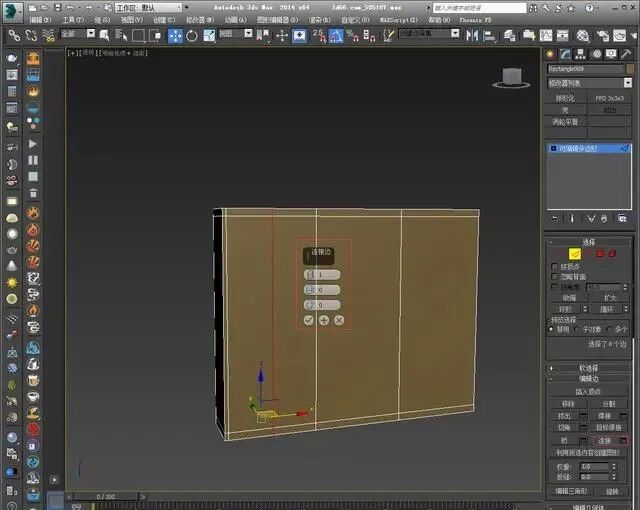The image size is (640, 510).
Task: Select the Scale tool in the main toolbar
Action: [209, 35]
